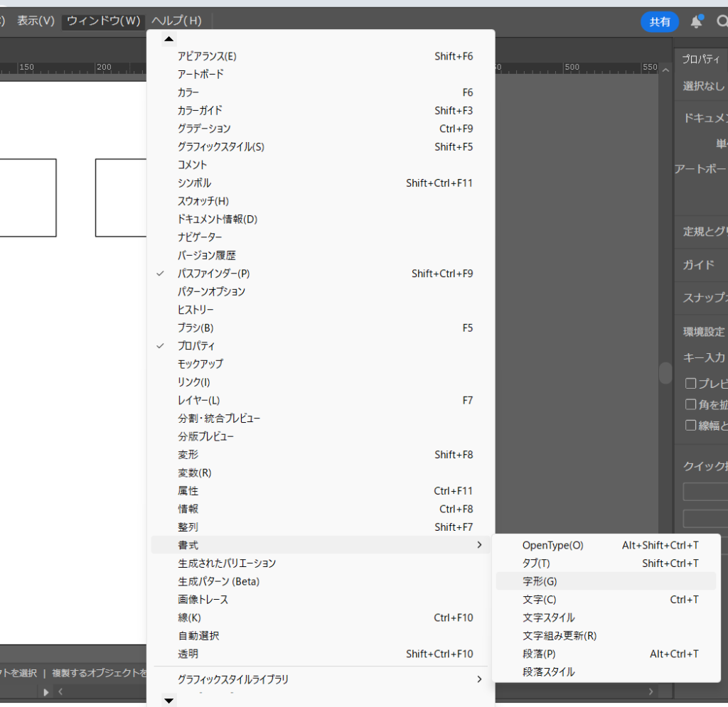728x707 pixels.
Task: Choose レイヤー(L) from the Window menu
Action: click(x=198, y=400)
